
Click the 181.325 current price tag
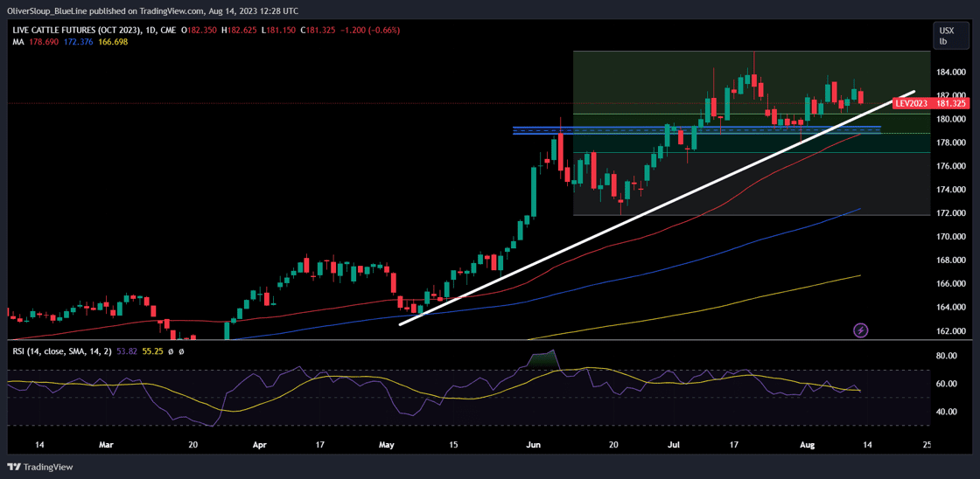tap(950, 104)
